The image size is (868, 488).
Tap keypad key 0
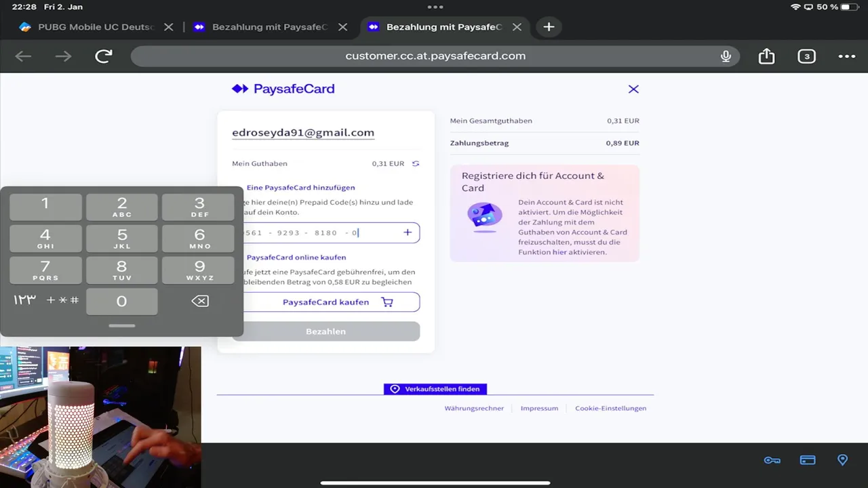click(122, 302)
